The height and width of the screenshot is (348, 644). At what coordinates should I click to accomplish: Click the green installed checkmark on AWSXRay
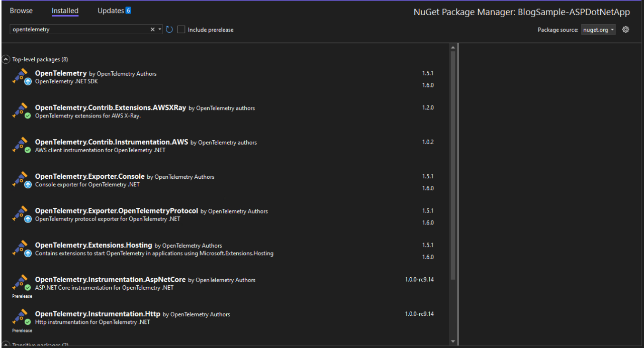pyautogui.click(x=28, y=116)
